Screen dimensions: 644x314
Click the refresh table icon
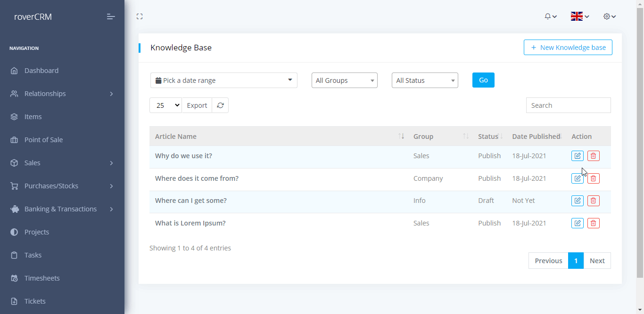tap(220, 105)
